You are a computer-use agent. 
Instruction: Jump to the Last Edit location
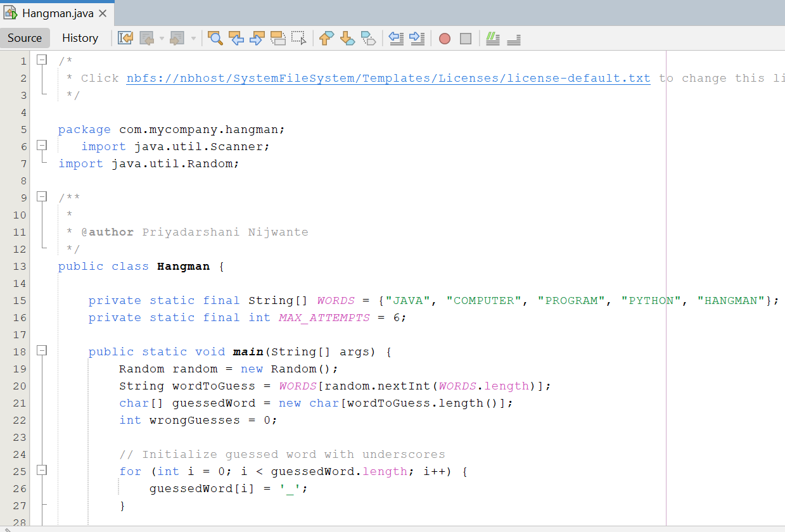pyautogui.click(x=125, y=38)
